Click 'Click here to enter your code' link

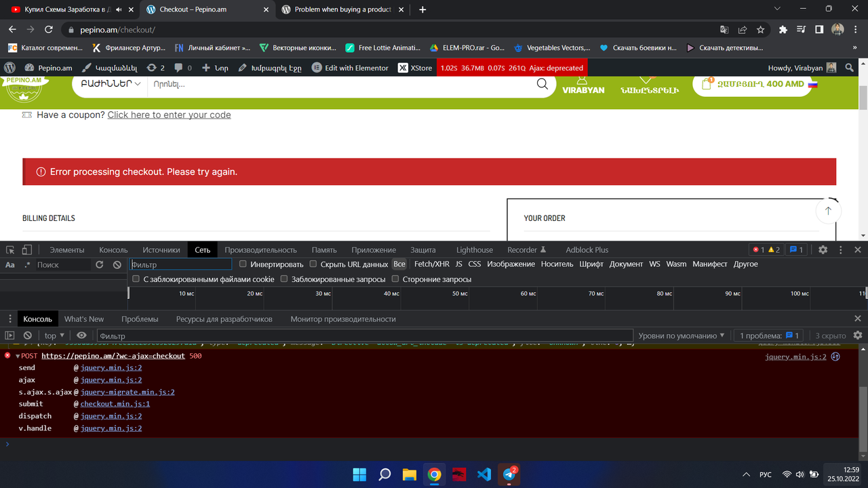169,115
